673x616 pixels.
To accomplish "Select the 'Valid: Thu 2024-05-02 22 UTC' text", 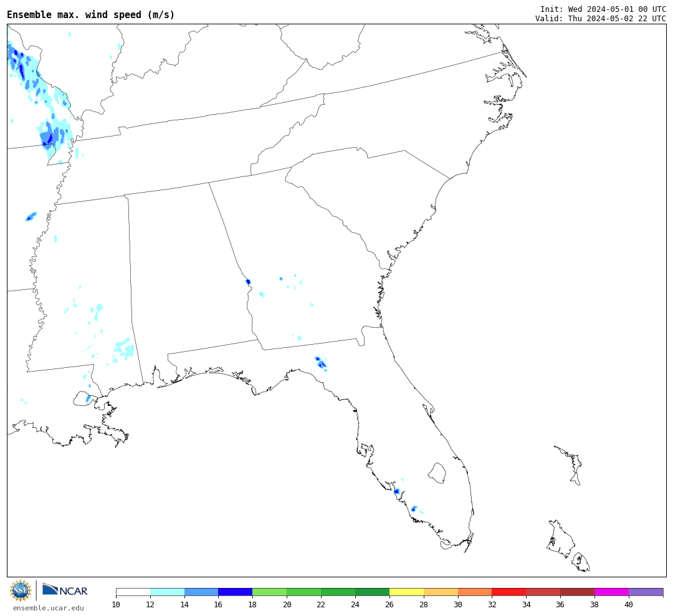I will (x=601, y=19).
